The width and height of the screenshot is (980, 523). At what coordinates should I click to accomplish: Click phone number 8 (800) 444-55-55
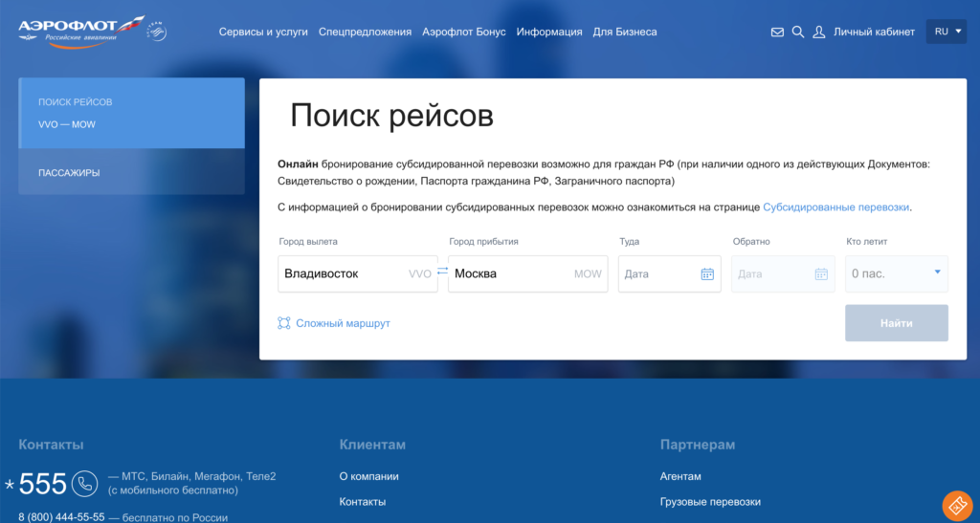click(61, 517)
